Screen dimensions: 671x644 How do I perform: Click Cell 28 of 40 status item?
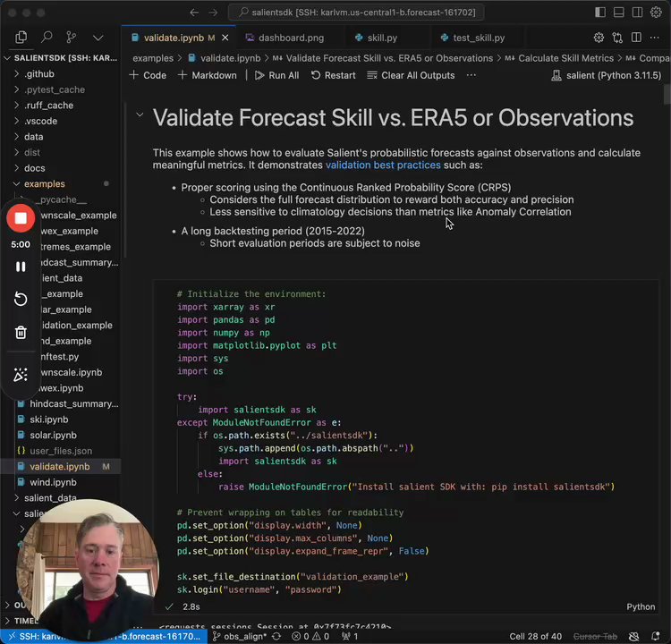click(535, 636)
